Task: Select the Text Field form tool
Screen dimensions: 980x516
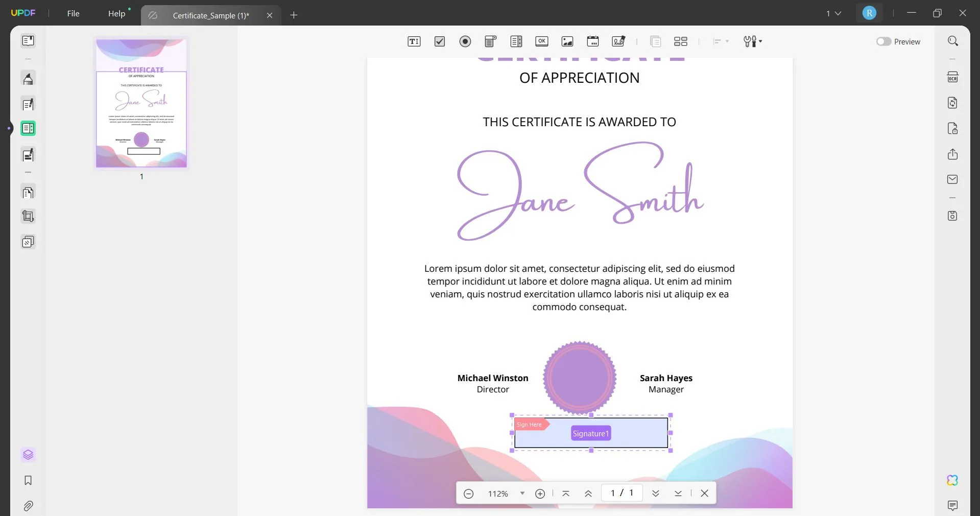Action: coord(414,41)
